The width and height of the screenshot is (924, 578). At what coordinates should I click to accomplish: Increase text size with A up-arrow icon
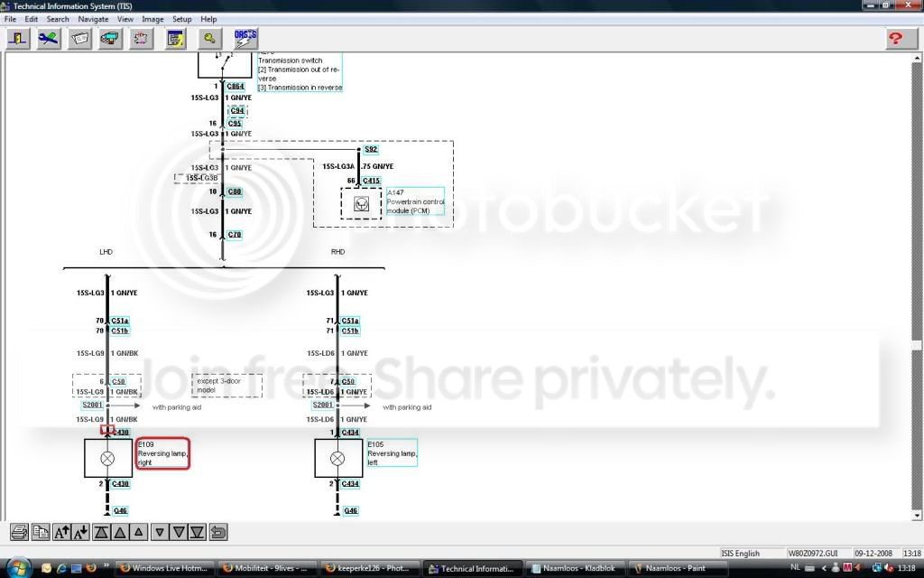point(61,532)
